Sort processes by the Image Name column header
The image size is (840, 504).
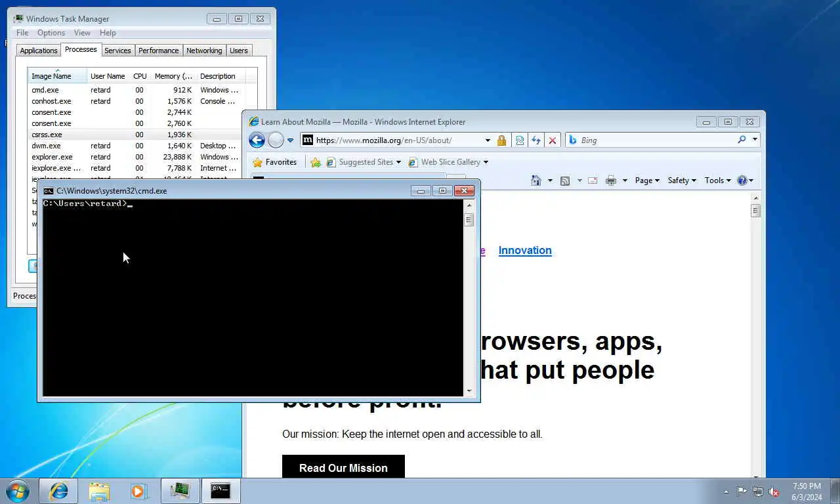pyautogui.click(x=57, y=76)
